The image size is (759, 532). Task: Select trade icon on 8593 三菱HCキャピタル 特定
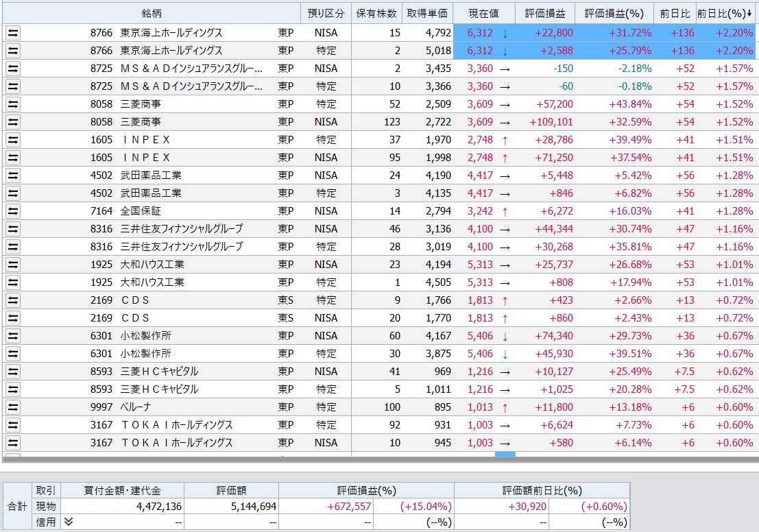pos(13,389)
